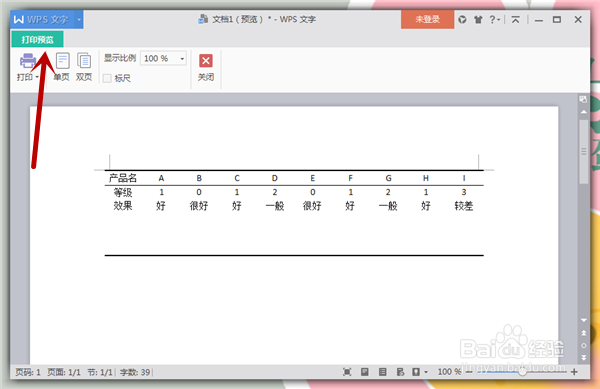Image resolution: width=600 pixels, height=389 pixels.
Task: Open the WPS hot spot circle icon
Action: coord(462,20)
